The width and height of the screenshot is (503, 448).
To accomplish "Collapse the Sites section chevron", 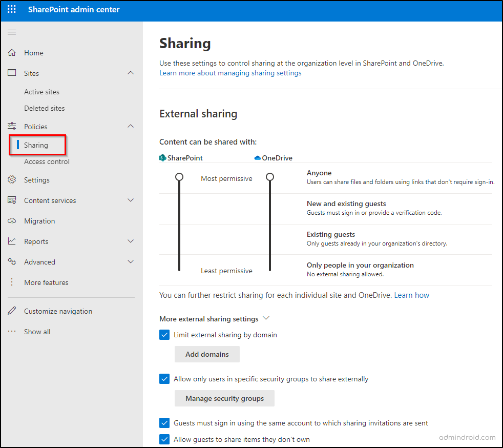I will coord(131,73).
